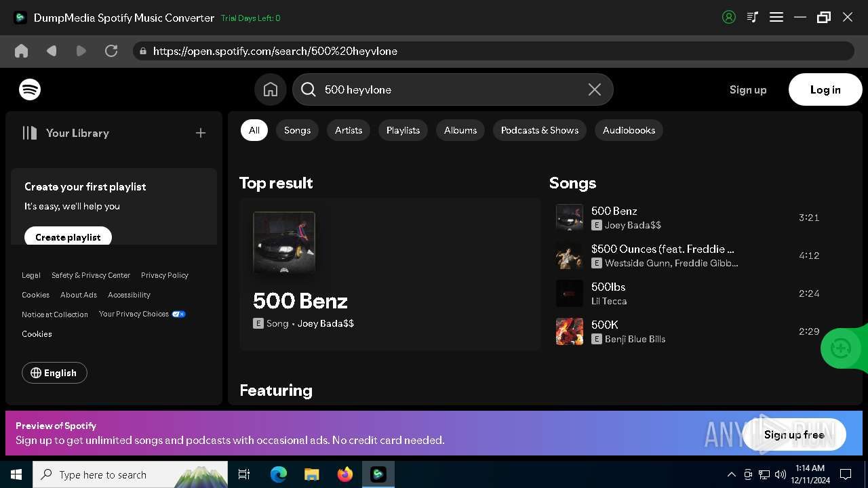Open File Explorer from taskbar
Screen dimensions: 868x488
point(312,474)
